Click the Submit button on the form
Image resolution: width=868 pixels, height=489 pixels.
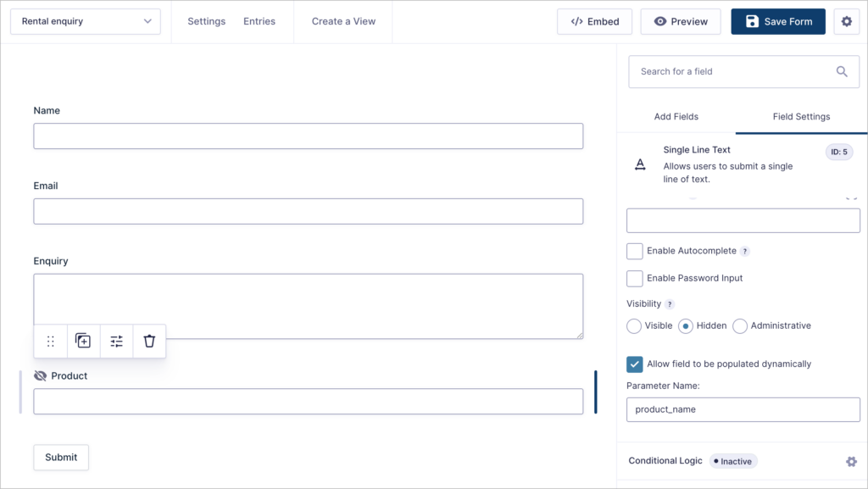pyautogui.click(x=61, y=458)
